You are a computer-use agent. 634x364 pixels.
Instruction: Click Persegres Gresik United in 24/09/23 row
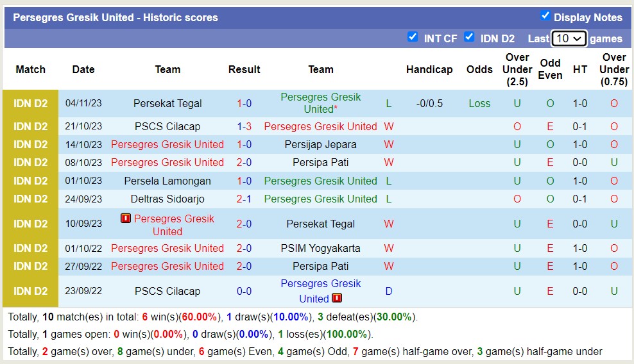(x=321, y=199)
